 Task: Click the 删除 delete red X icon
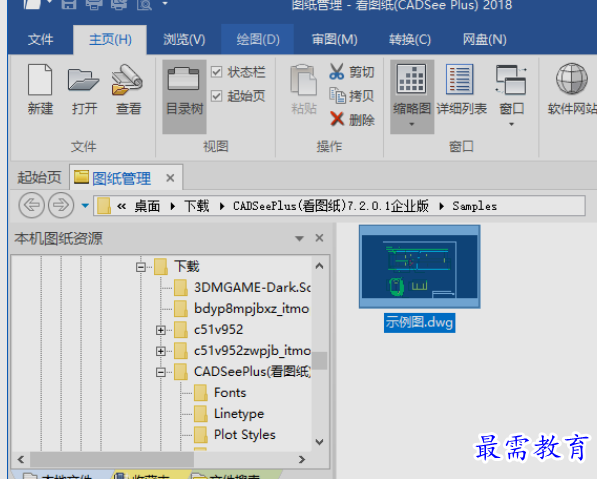pyautogui.click(x=337, y=119)
